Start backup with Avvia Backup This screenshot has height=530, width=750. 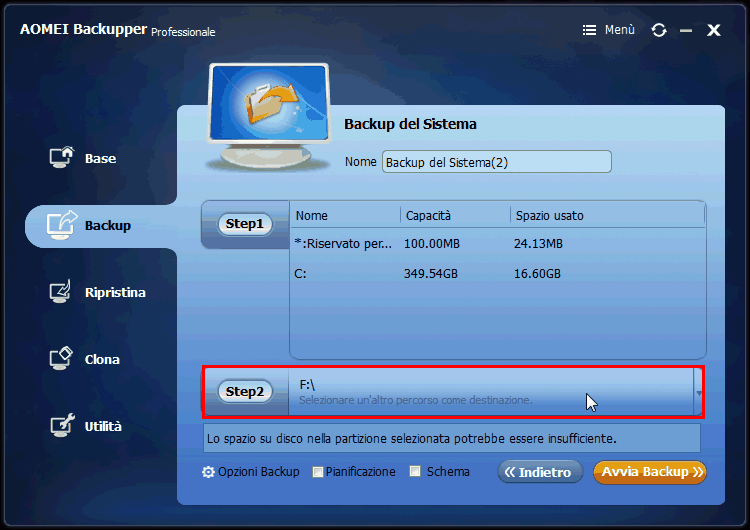click(x=650, y=472)
